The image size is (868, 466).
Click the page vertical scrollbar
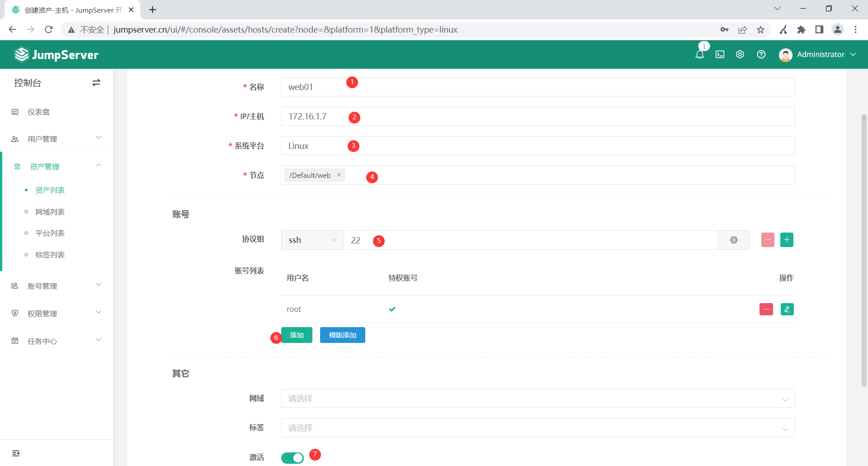tap(864, 250)
